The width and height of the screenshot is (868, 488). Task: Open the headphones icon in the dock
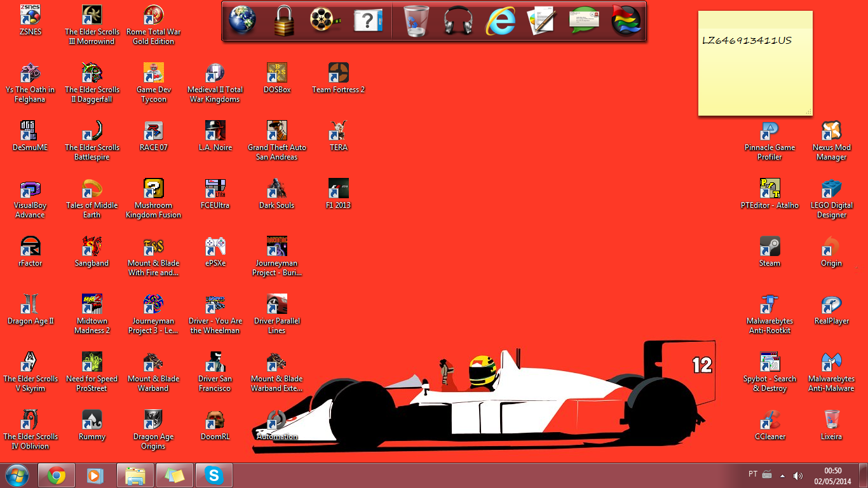pyautogui.click(x=458, y=20)
